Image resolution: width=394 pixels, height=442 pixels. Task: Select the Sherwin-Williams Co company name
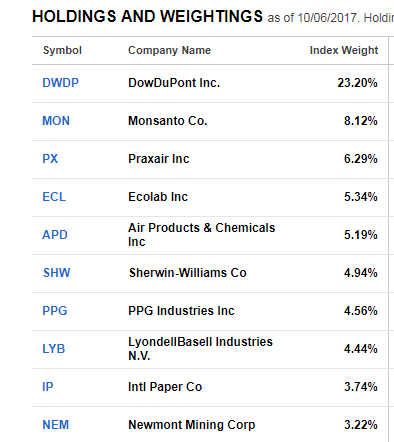point(188,273)
